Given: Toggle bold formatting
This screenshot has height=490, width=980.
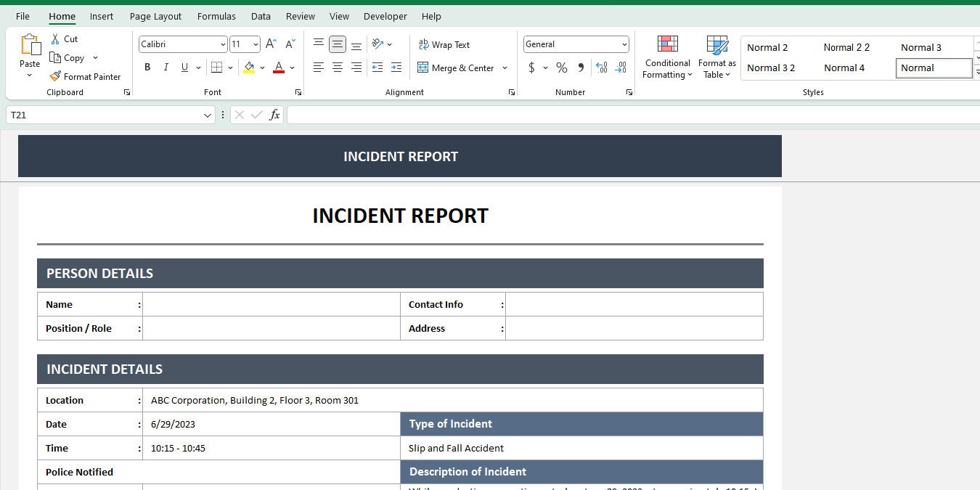Looking at the screenshot, I should pyautogui.click(x=147, y=67).
